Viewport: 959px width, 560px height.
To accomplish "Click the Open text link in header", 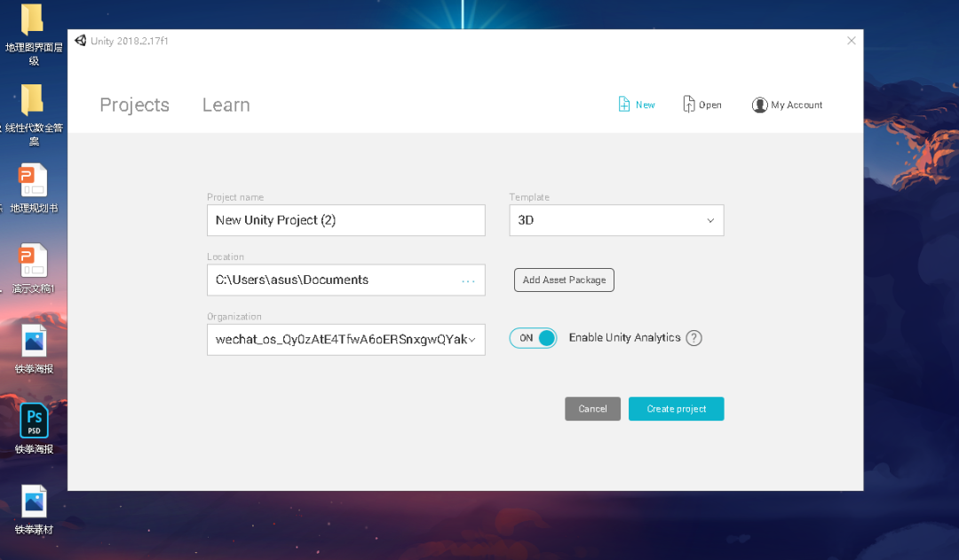I will coord(710,105).
